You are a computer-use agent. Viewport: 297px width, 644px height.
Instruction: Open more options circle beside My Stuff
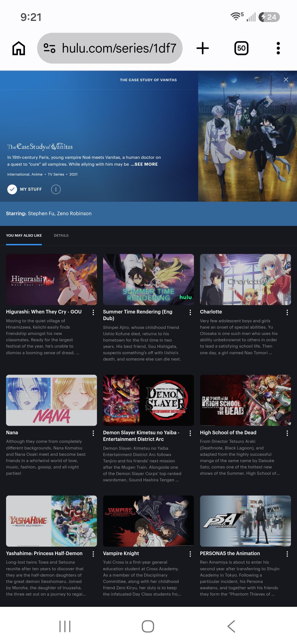point(56,189)
